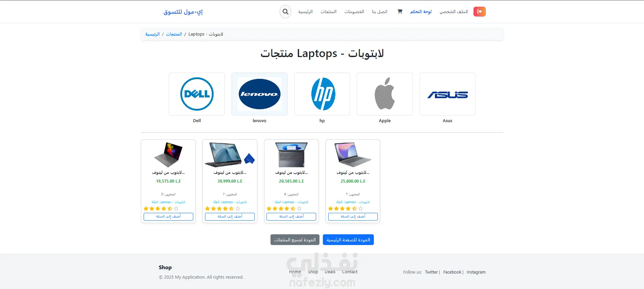The height and width of the screenshot is (289, 644).
Task: Open لوحة التحكم dashboard link
Action: coord(421,12)
